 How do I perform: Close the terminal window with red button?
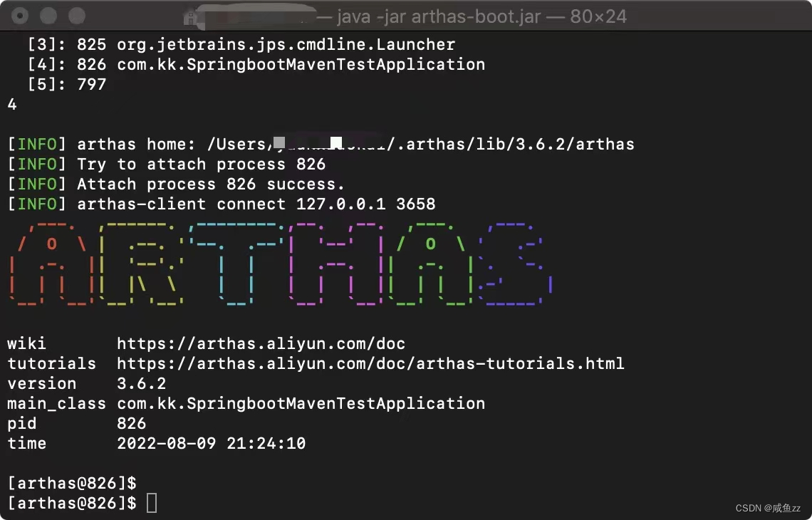(20, 16)
